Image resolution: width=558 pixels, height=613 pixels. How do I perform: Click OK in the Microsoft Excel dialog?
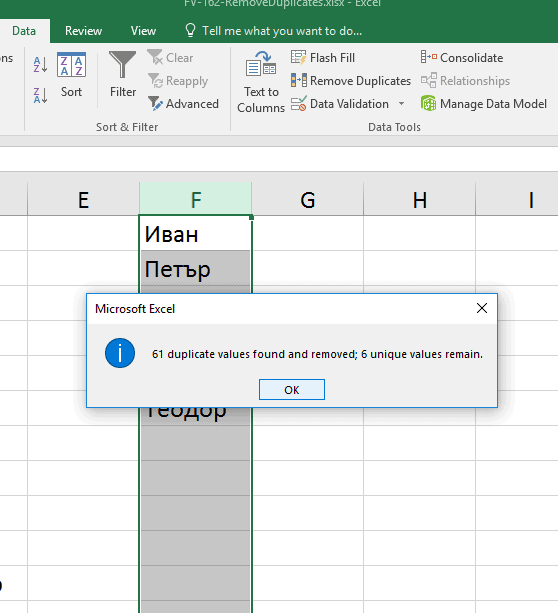292,389
